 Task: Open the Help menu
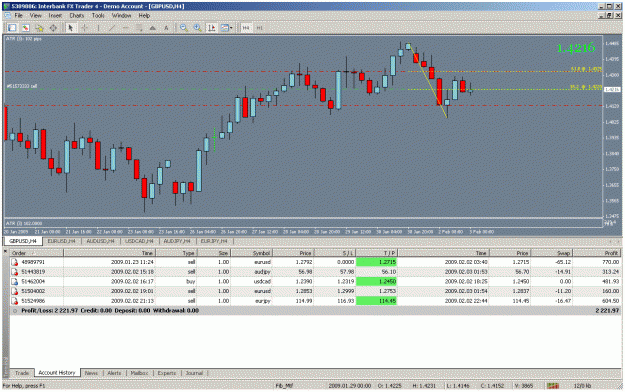tap(144, 16)
